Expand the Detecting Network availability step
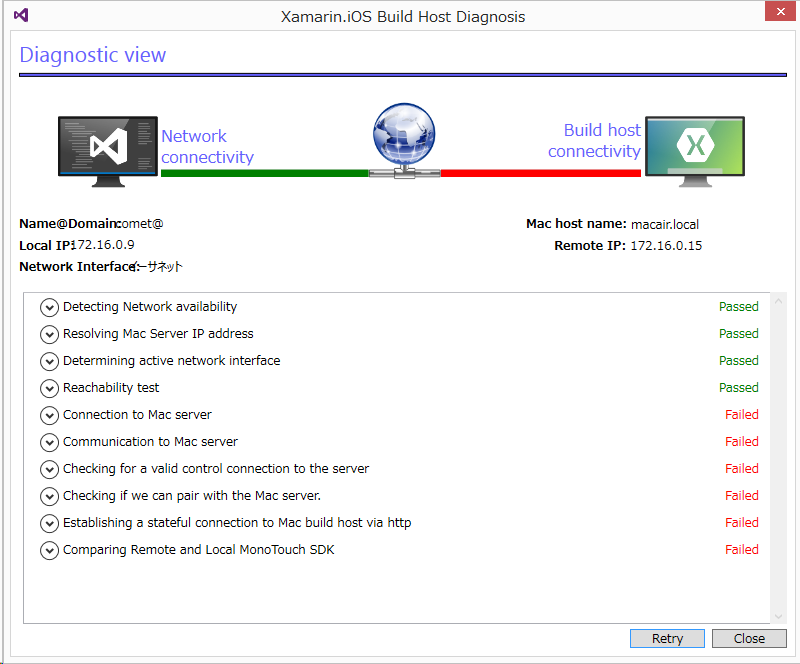 (x=49, y=307)
